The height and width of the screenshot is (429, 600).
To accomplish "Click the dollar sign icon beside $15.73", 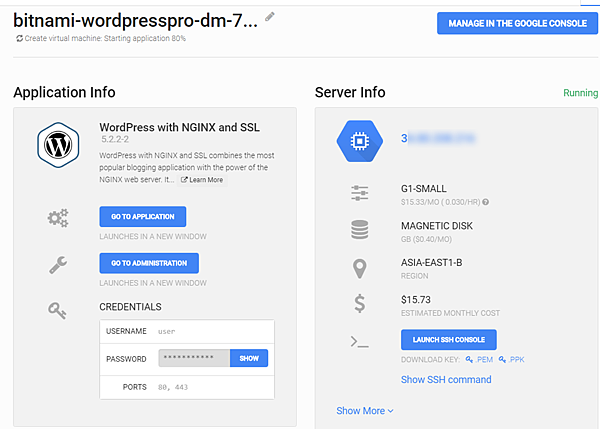I will click(x=360, y=303).
